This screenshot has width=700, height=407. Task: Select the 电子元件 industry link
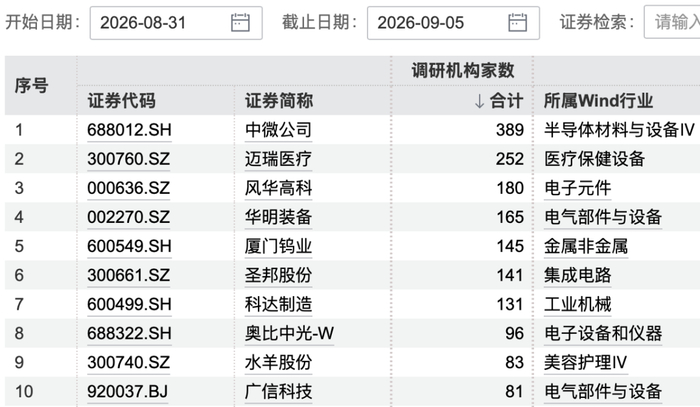pos(577,188)
